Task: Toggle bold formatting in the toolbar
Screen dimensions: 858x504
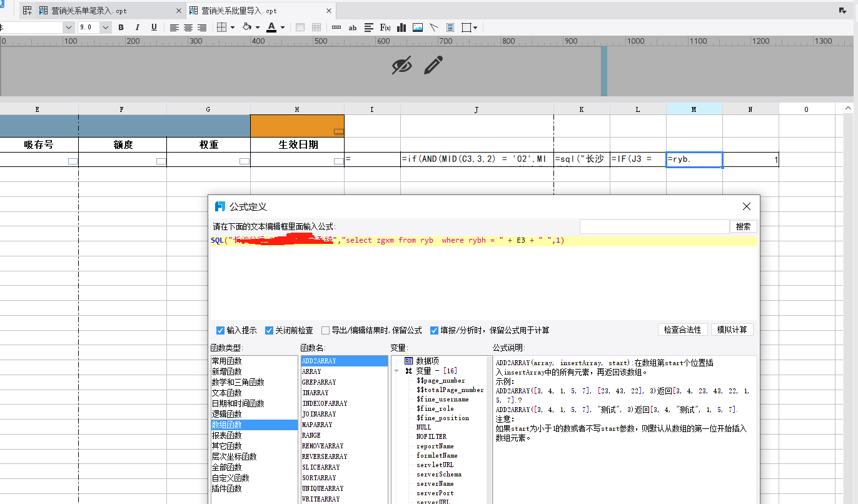Action: click(121, 28)
